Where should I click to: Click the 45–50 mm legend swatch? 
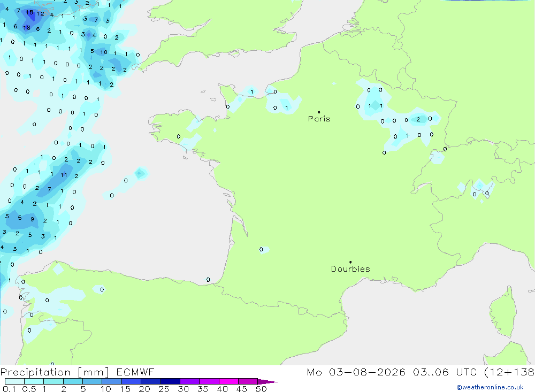pyautogui.click(x=248, y=381)
